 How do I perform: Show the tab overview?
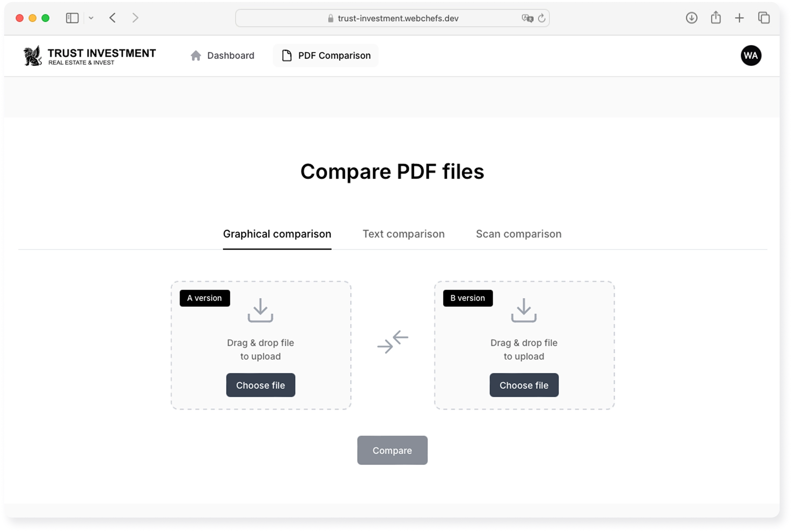(x=764, y=18)
